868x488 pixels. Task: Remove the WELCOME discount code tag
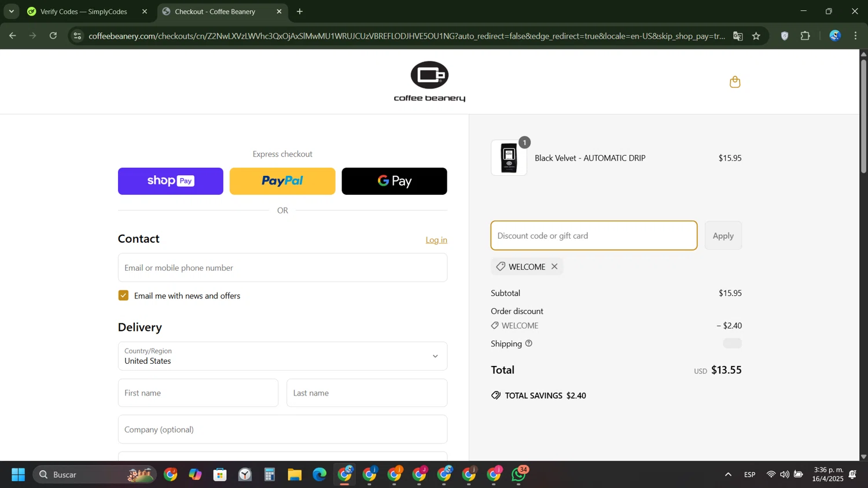554,267
